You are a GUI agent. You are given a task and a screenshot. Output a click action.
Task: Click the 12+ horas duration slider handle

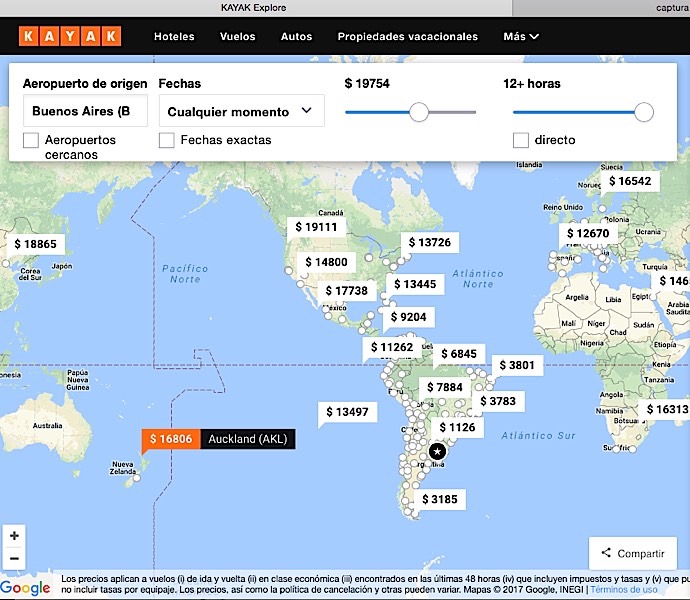tap(644, 112)
